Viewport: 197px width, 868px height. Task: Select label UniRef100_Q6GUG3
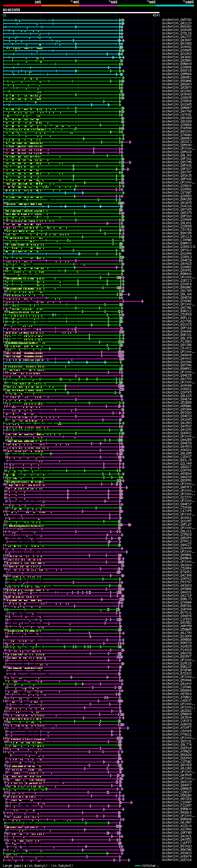(177, 84)
